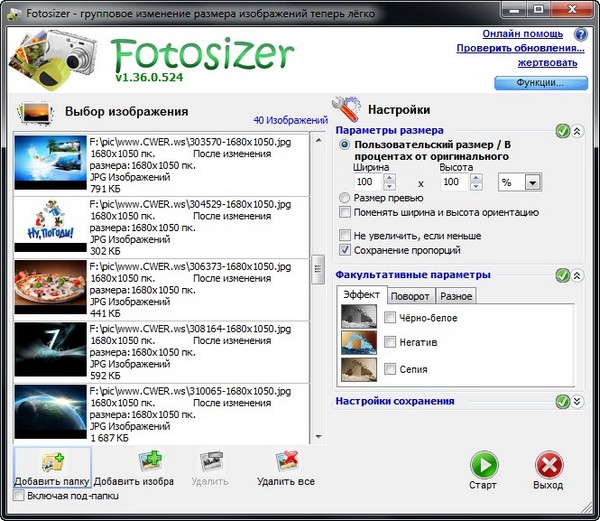Select the pizza image thumbnail
This screenshot has width=600, height=521.
tap(50, 288)
